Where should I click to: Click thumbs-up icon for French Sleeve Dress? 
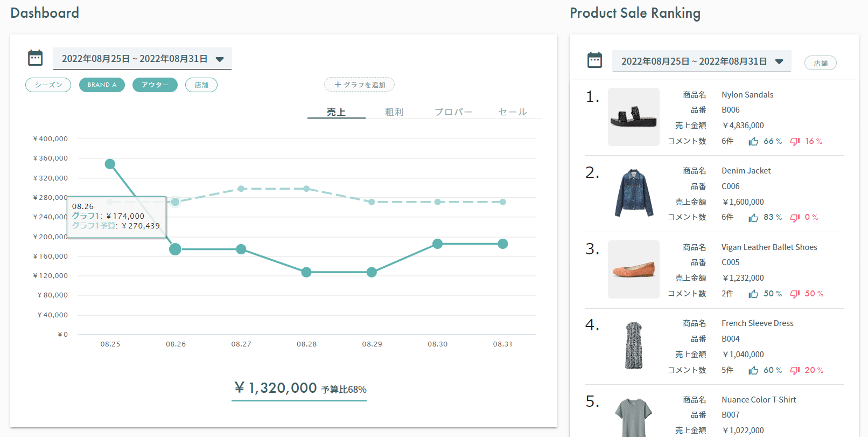[753, 371]
